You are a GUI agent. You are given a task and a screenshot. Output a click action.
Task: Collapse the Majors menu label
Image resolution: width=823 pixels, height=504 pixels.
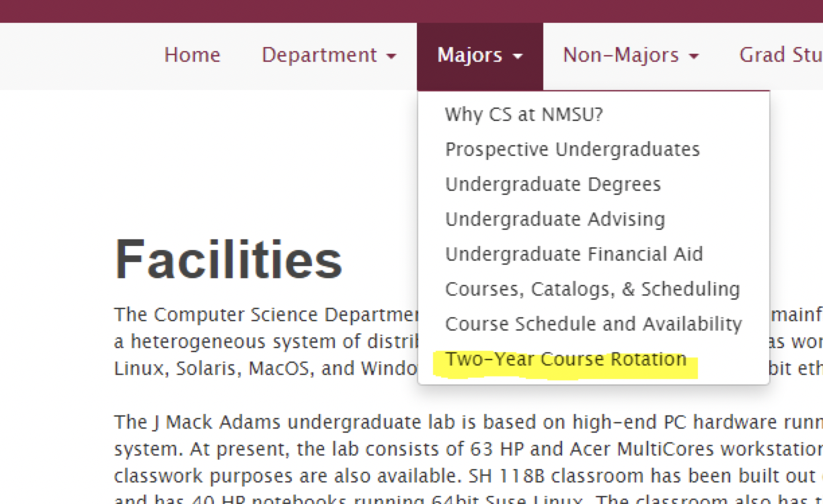pos(469,55)
